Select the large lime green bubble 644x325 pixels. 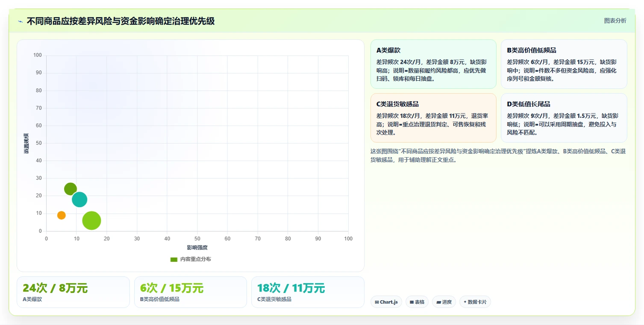[91, 221]
